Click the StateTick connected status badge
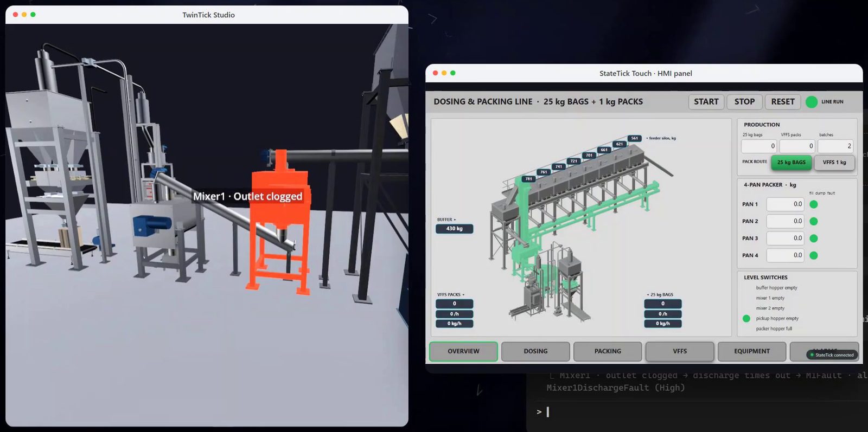This screenshot has width=868, height=432. [x=832, y=355]
